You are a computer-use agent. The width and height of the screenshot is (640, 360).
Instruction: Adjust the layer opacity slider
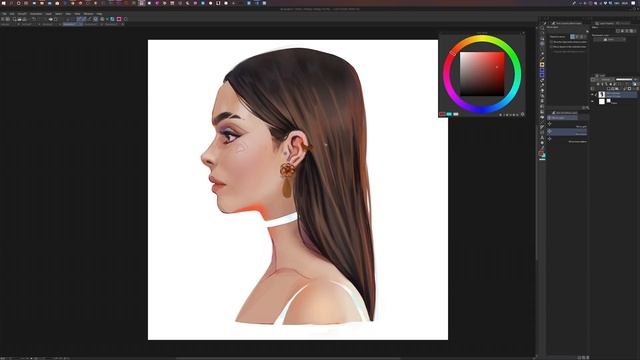tap(624, 79)
